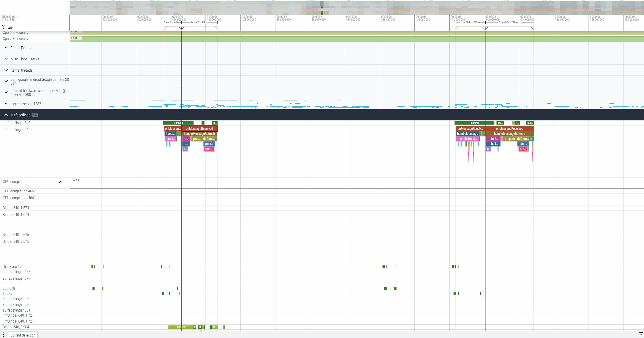Click the sf 679 track label
The width and height of the screenshot is (644, 338).
click(x=7, y=293)
